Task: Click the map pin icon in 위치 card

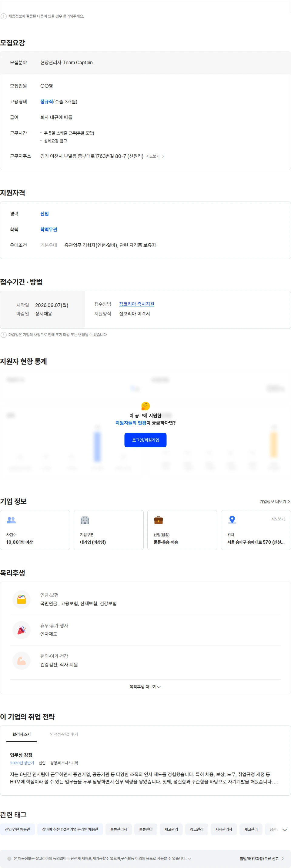Action: [232, 520]
